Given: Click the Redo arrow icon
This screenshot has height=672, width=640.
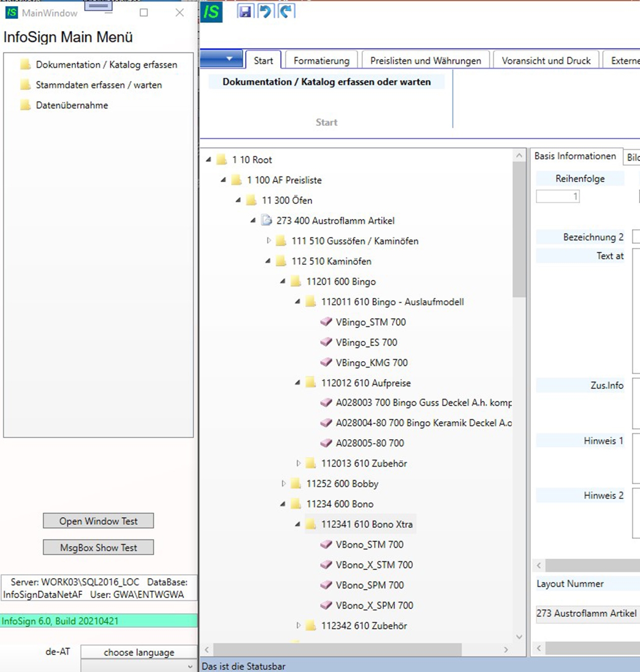Looking at the screenshot, I should pyautogui.click(x=286, y=11).
